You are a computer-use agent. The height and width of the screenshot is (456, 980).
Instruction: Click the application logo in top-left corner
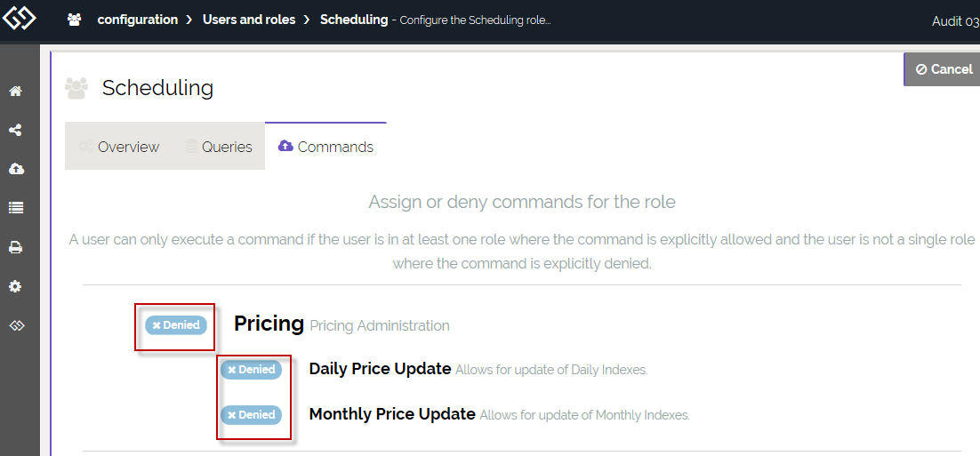tap(19, 18)
